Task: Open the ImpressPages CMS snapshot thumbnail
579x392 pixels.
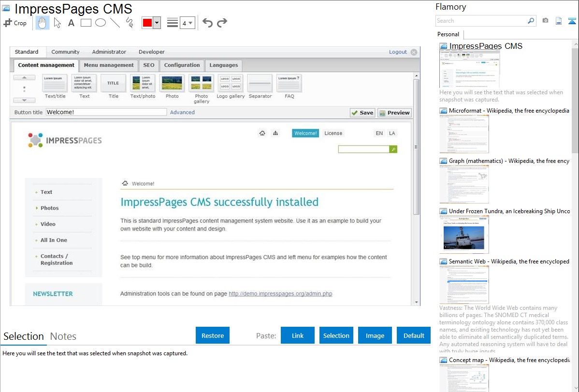Action: (x=469, y=69)
